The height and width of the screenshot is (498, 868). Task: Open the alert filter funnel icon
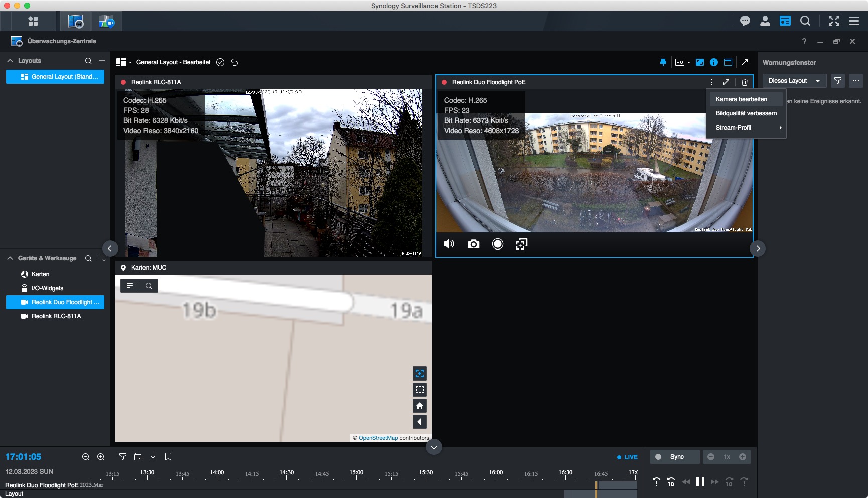[837, 81]
